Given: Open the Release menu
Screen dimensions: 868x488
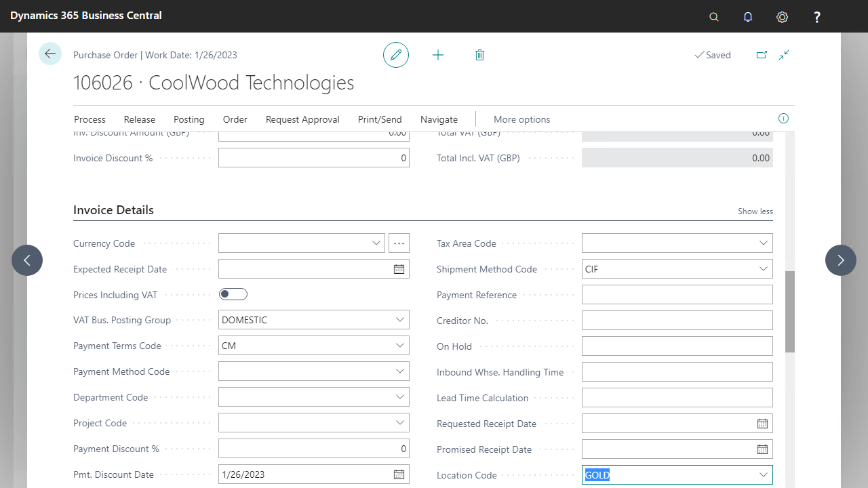Looking at the screenshot, I should coord(140,119).
